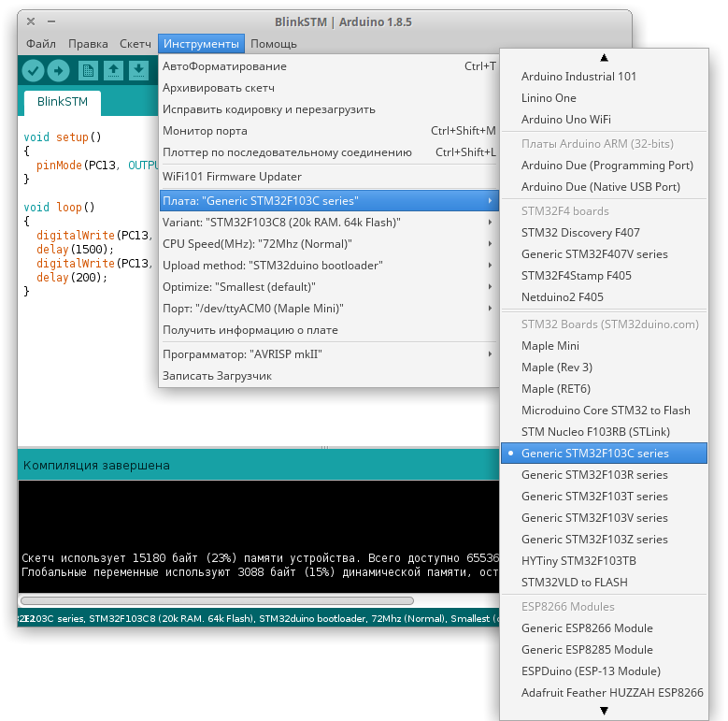Open the Скетч menu
The height and width of the screenshot is (721, 728).
pyautogui.click(x=136, y=44)
